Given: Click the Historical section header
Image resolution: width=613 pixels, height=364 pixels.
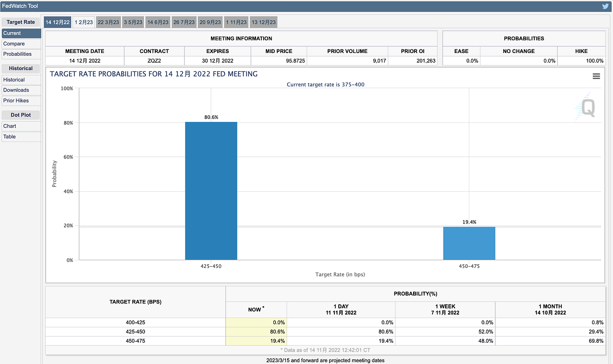Looking at the screenshot, I should tap(21, 68).
